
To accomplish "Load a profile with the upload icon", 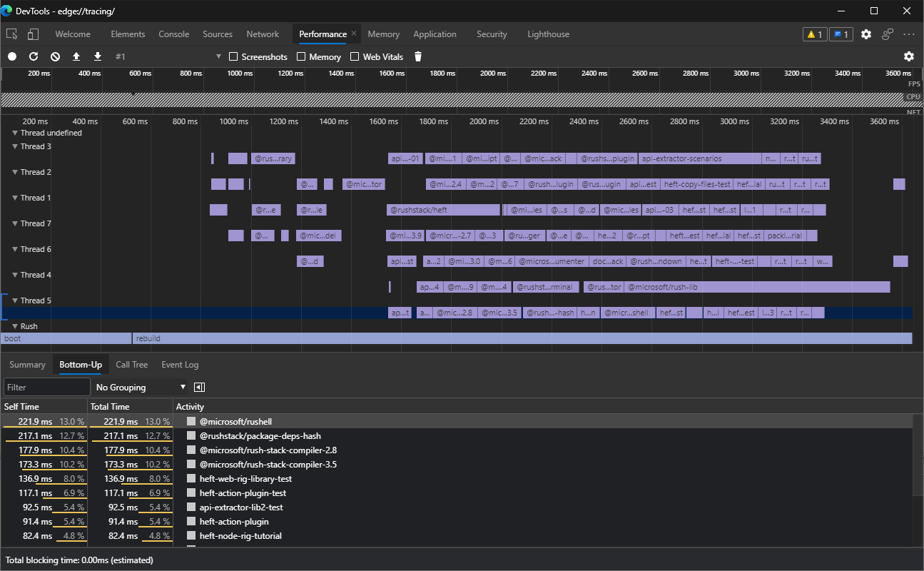I will click(x=76, y=56).
